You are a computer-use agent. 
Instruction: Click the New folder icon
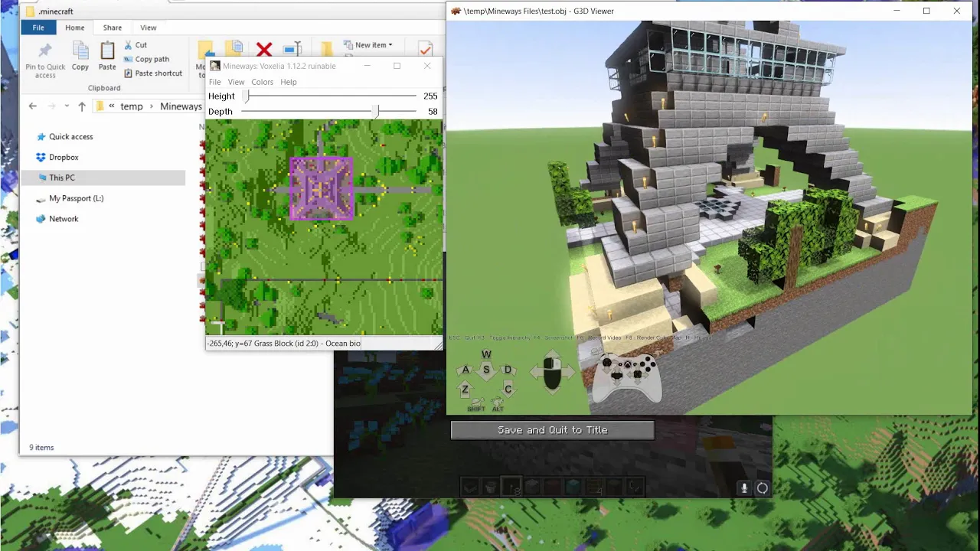coord(327,49)
